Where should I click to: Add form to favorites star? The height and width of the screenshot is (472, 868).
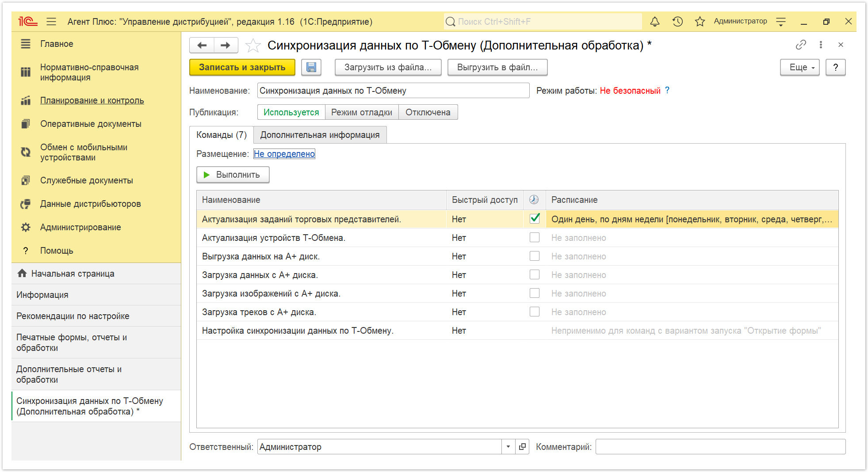253,45
